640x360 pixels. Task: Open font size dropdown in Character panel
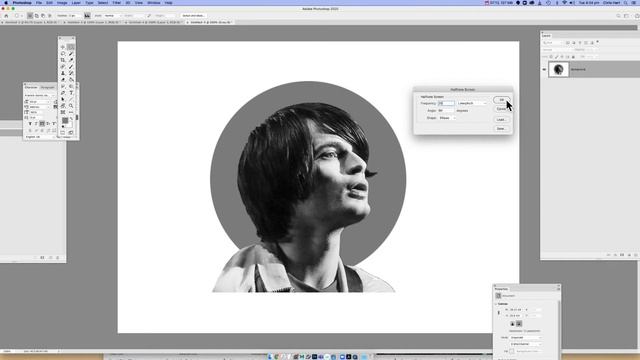[x=40, y=102]
